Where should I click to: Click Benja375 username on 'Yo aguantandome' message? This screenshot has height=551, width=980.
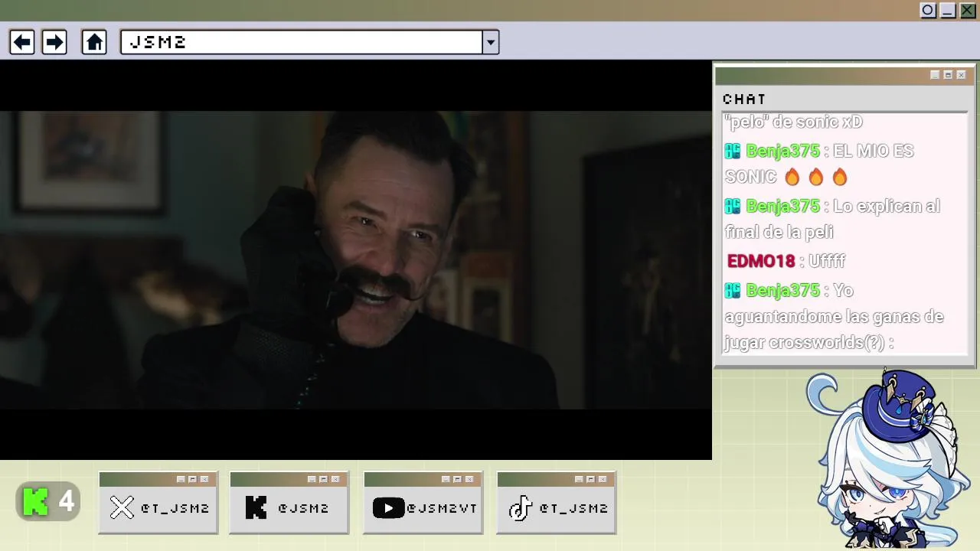click(x=782, y=290)
